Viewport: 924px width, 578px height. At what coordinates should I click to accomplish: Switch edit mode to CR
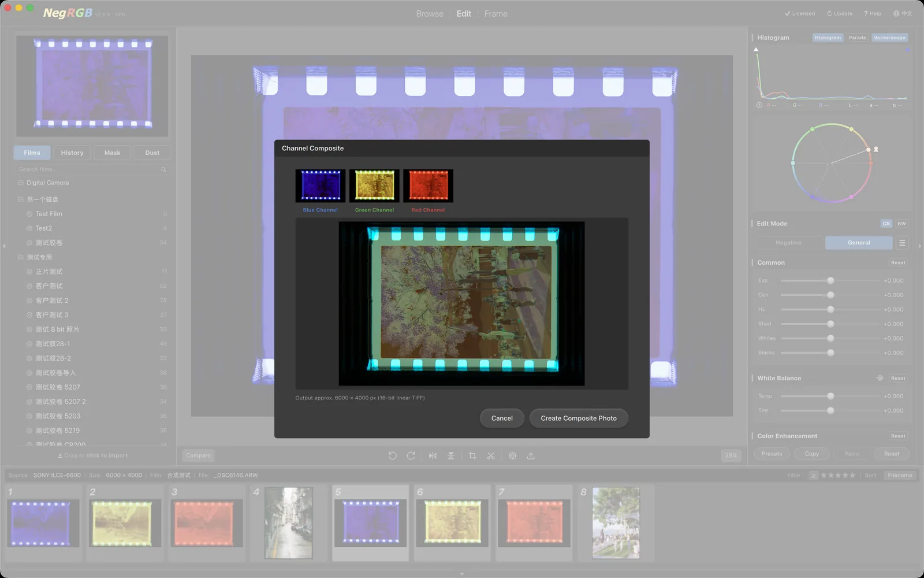coord(886,224)
